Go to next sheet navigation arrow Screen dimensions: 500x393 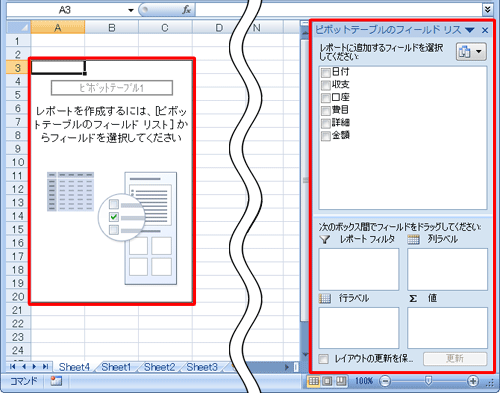click(34, 367)
